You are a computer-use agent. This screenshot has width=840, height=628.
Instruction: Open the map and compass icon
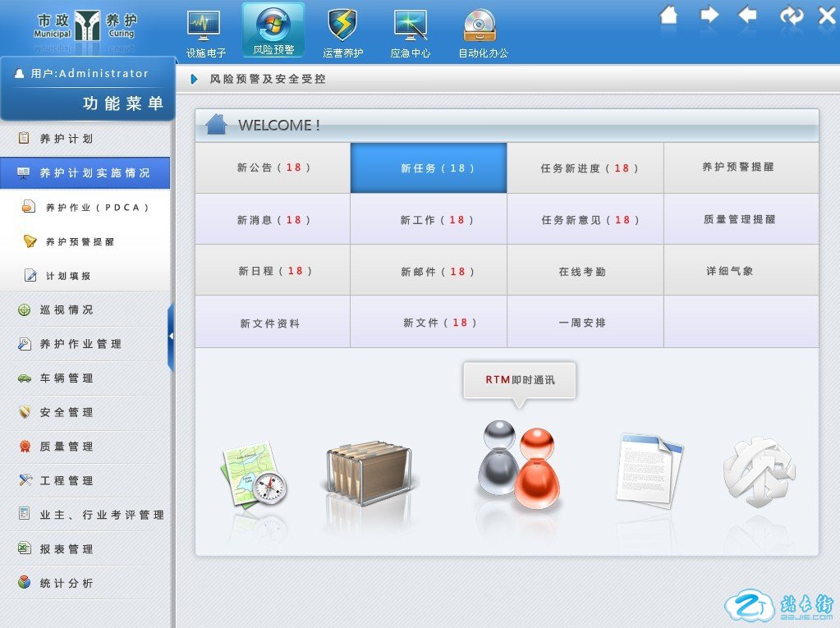253,476
